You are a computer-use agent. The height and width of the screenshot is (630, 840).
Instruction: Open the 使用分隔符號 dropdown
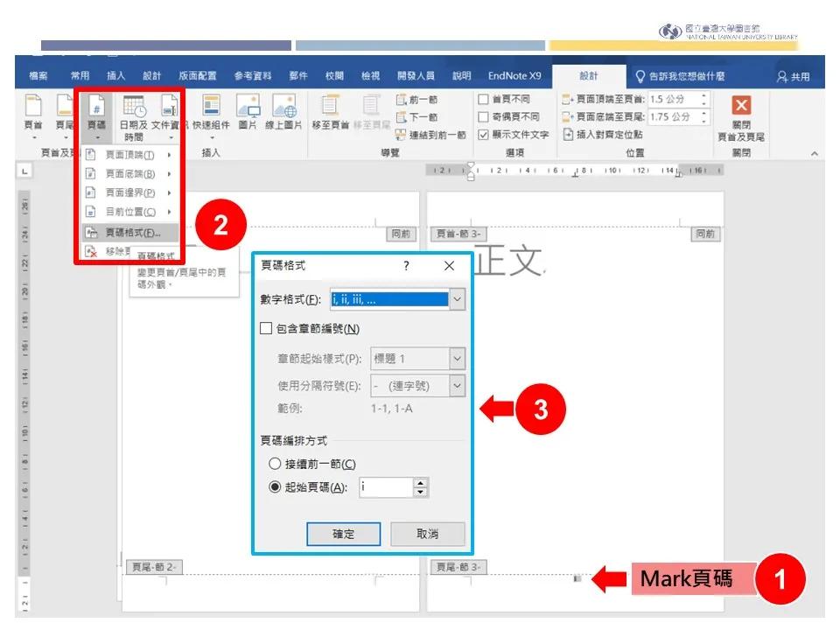[458, 386]
